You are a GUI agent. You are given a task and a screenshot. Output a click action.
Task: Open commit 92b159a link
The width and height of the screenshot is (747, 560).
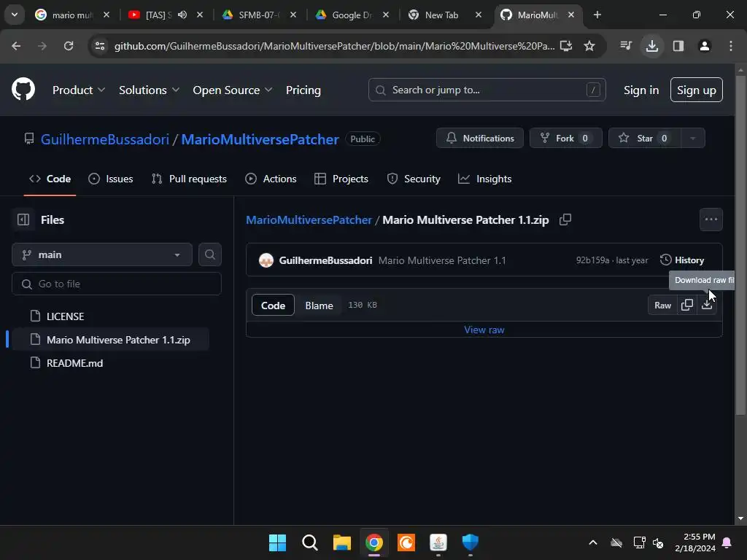[592, 260]
